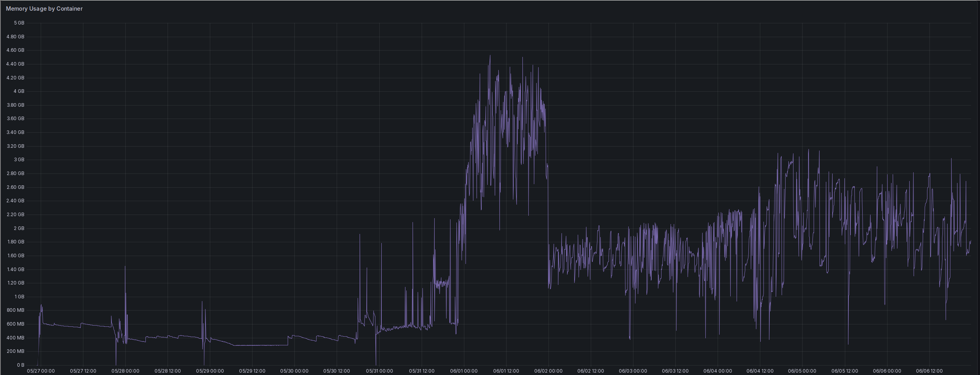This screenshot has height=375, width=980.
Task: Click the 2.40 GB y-axis label
Action: pyautogui.click(x=15, y=201)
